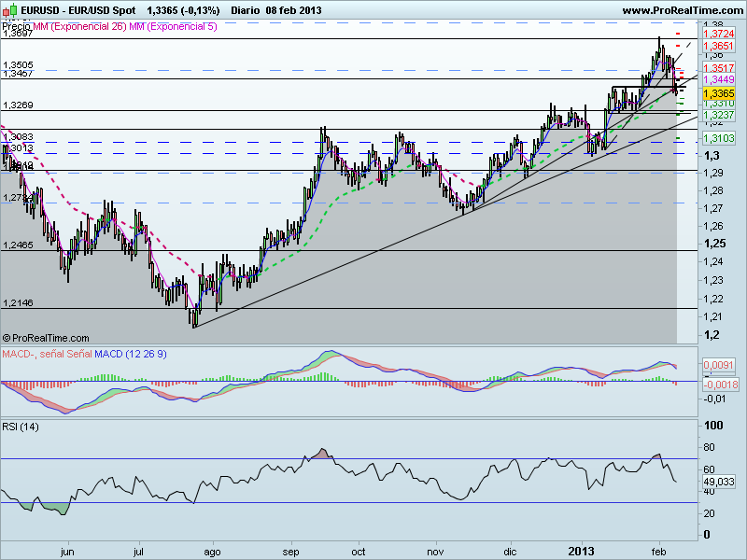Click the date 08 feb 2013

tap(293, 10)
